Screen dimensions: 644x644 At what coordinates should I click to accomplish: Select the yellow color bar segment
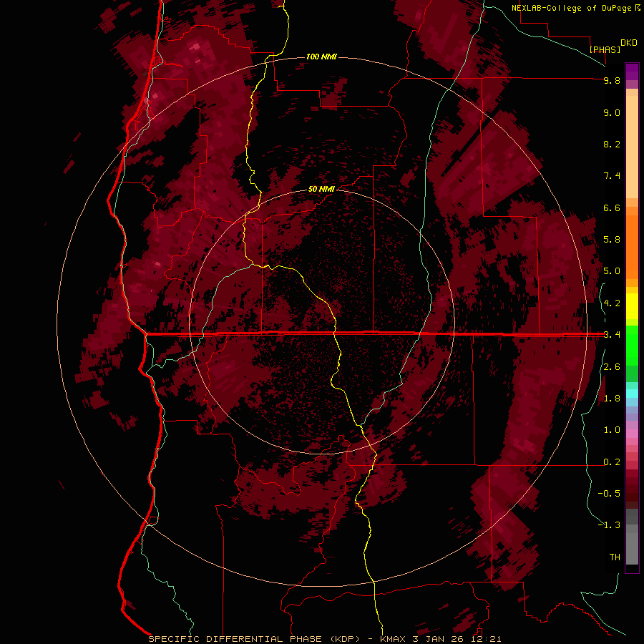(632, 306)
